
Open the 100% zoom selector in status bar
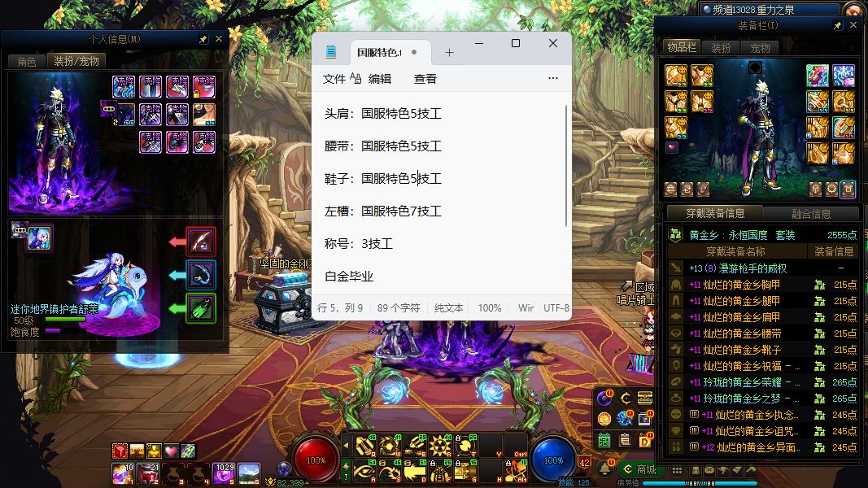tap(490, 308)
